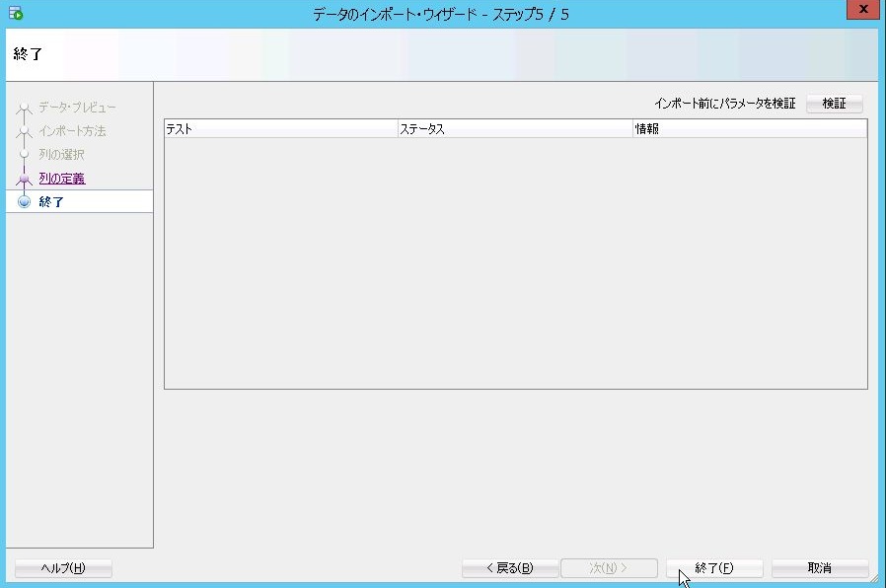Go back using the 戻る(B) button

[510, 568]
